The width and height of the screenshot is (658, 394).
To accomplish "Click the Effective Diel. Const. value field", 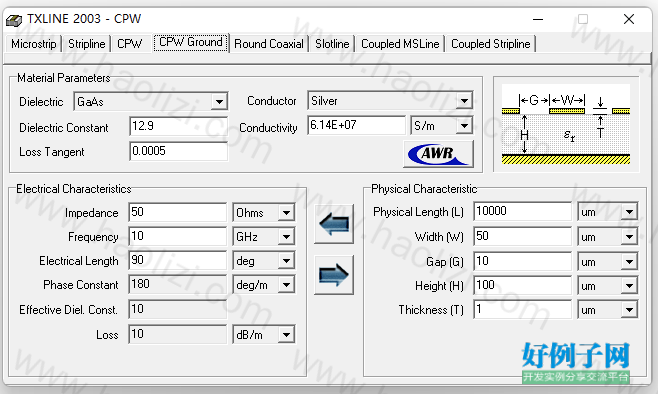I will point(178,310).
